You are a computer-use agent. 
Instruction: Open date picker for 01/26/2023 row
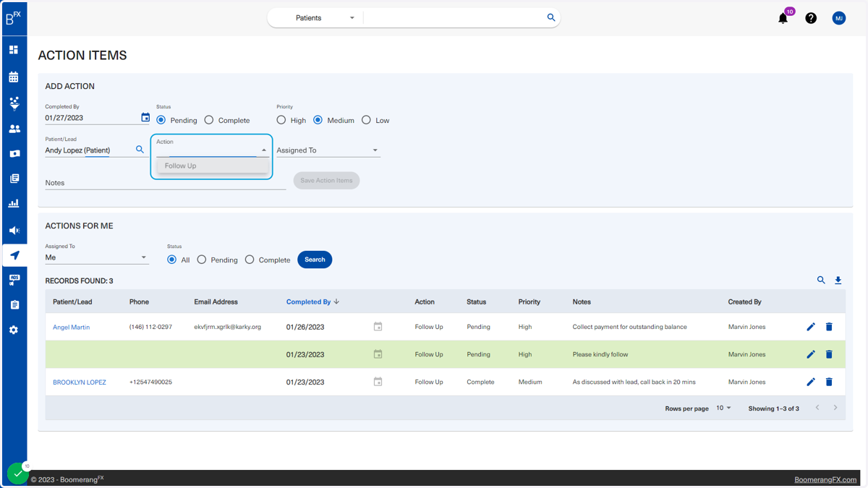(x=378, y=327)
